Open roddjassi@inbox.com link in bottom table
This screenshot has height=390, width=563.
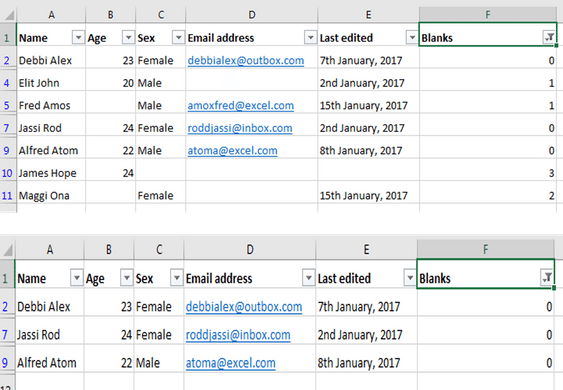point(238,335)
